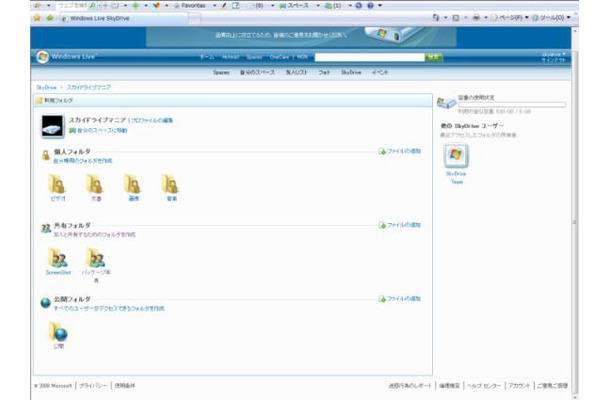610x400 pixels.
Task: Select 自分のスペース in navigation bar
Action: point(257,72)
